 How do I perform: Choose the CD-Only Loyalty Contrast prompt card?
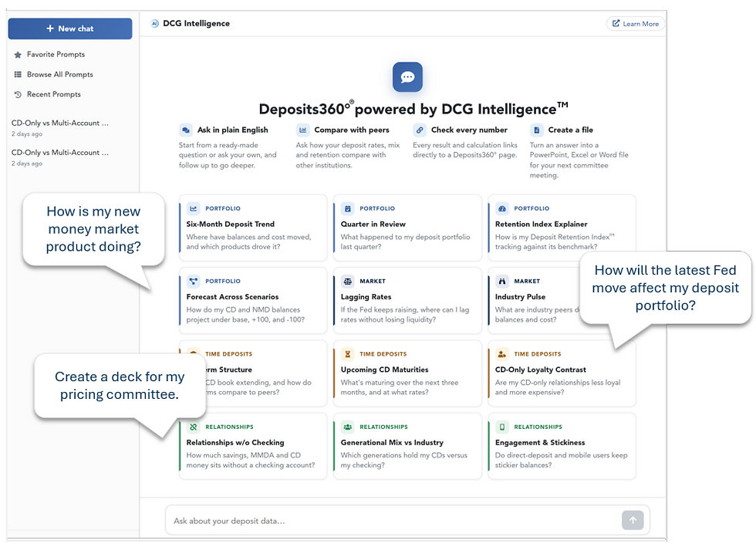coord(562,373)
